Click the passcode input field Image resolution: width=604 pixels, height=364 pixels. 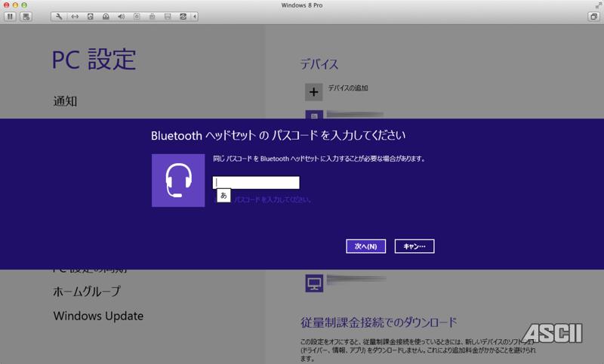click(x=256, y=183)
